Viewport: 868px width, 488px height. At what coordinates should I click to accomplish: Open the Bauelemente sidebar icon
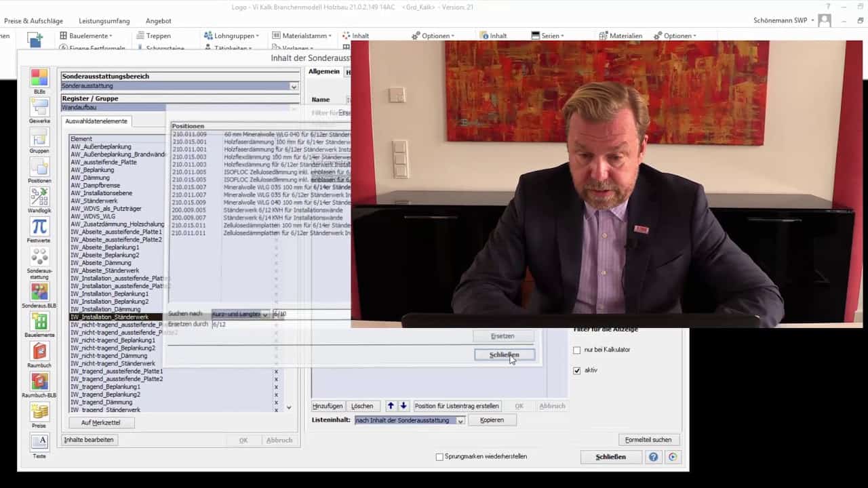[39, 321]
